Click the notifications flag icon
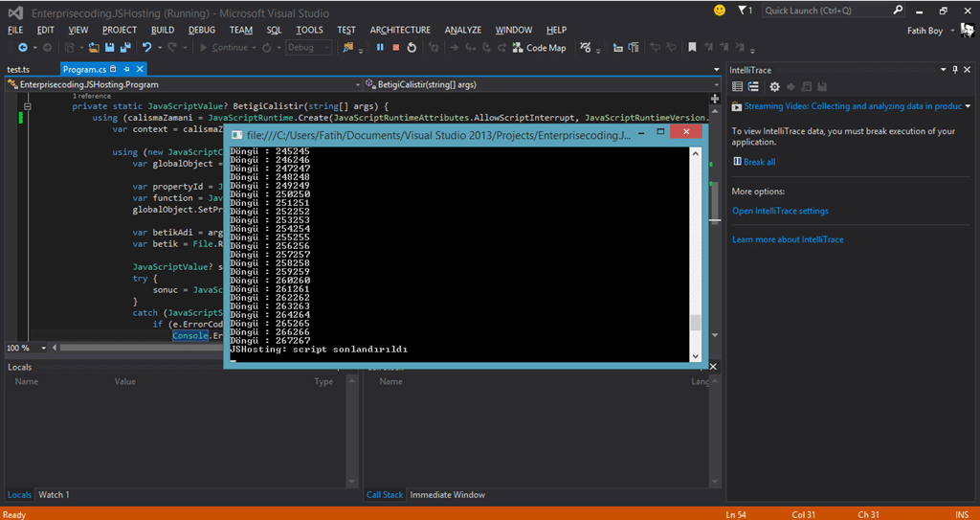Screen dimensions: 980x520 [x=742, y=11]
